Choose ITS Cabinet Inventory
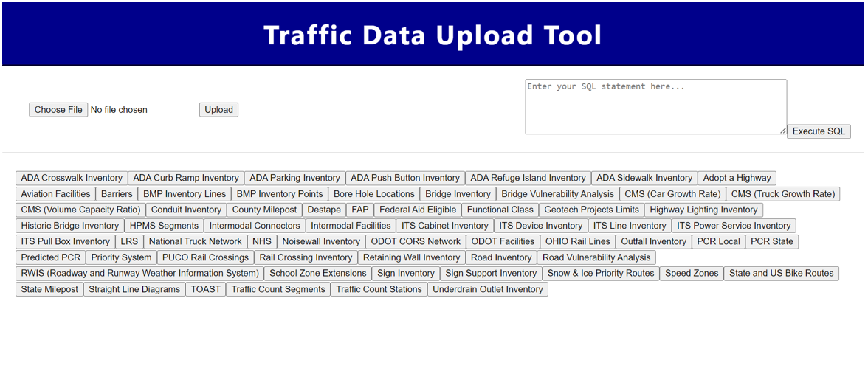Viewport: 868px width, 377px height. pos(445,226)
